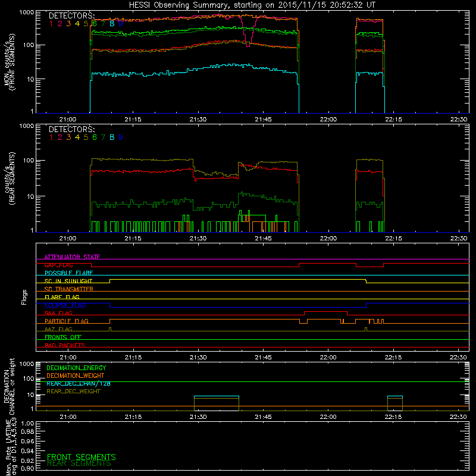Select the ATTENUATOR STATE flag label

pyautogui.click(x=72, y=257)
